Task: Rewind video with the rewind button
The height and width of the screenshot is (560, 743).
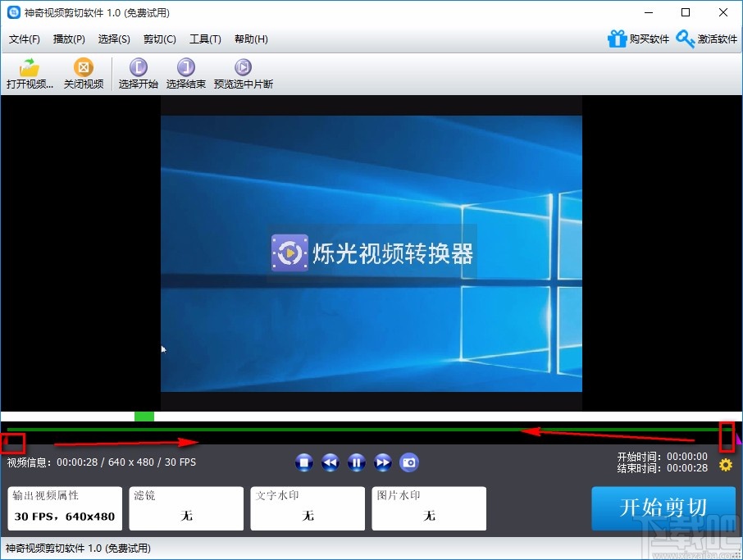Action: point(330,462)
